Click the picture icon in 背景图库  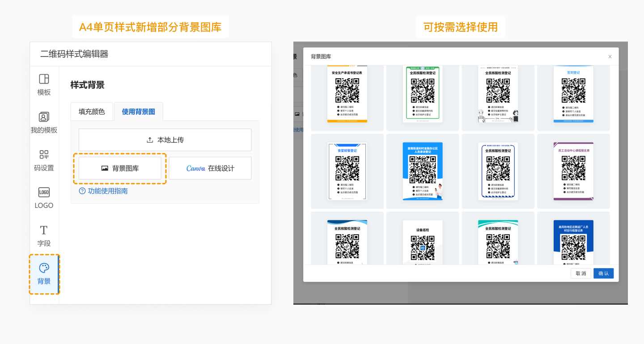tap(105, 168)
